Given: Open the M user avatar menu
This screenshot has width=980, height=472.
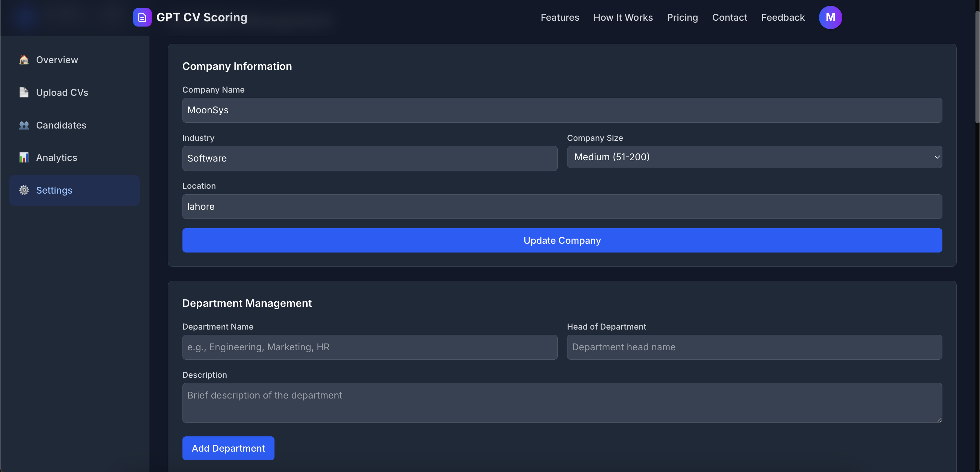Looking at the screenshot, I should (x=830, y=17).
